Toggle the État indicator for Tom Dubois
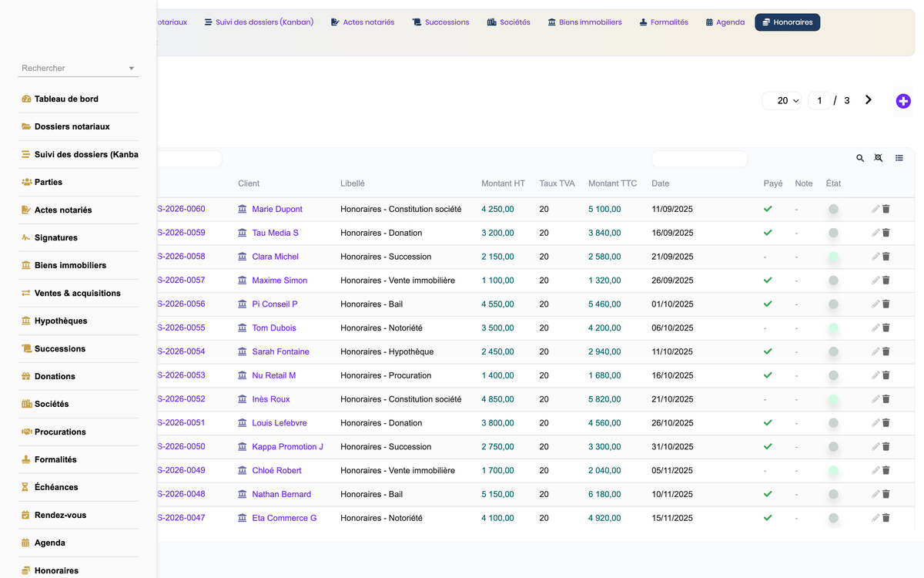 (833, 328)
